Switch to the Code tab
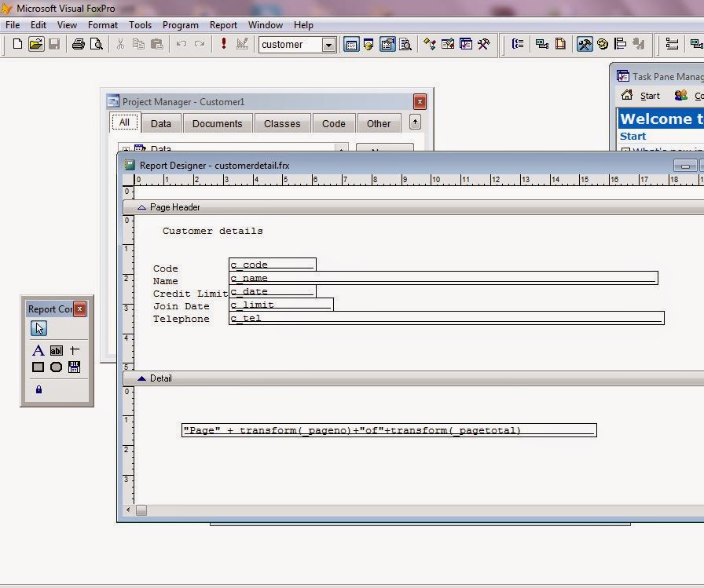 [334, 124]
